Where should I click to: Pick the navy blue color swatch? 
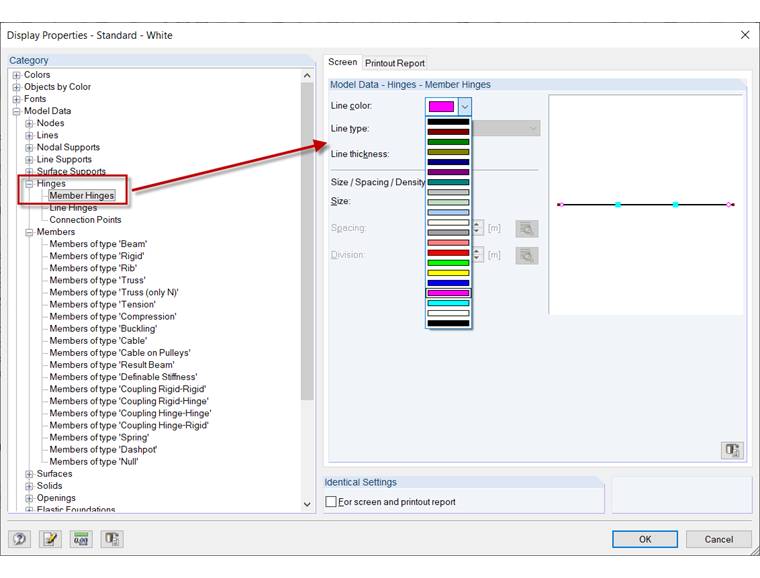[x=448, y=162]
